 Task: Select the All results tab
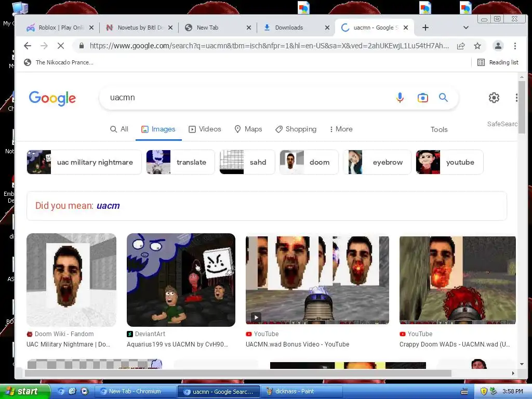(119, 129)
